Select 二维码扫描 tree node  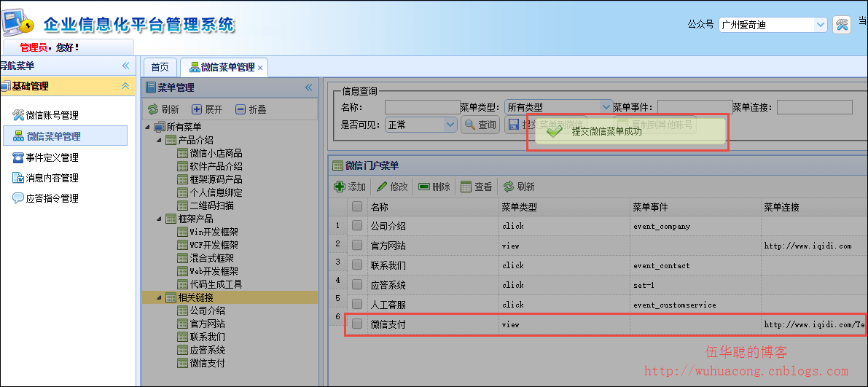tap(211, 206)
